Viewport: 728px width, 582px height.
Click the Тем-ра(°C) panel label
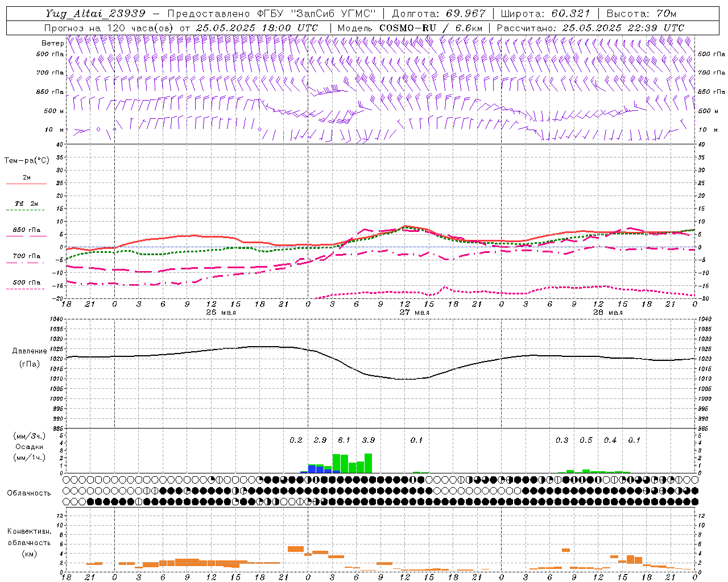tap(27, 161)
